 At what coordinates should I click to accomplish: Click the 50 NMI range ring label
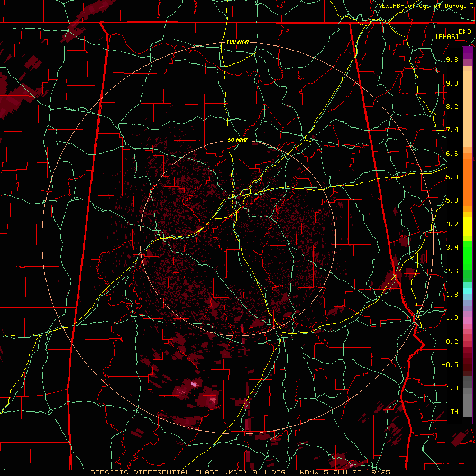[x=237, y=140]
